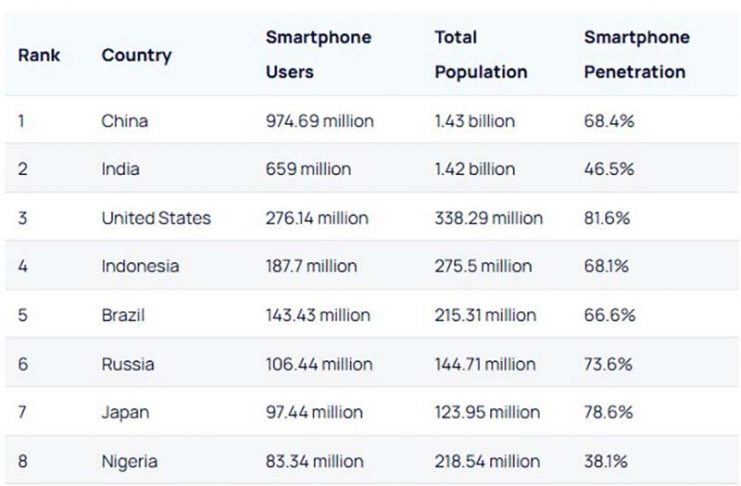Select the Total Population column header
Viewport: 741px width, 486px height.
click(480, 55)
